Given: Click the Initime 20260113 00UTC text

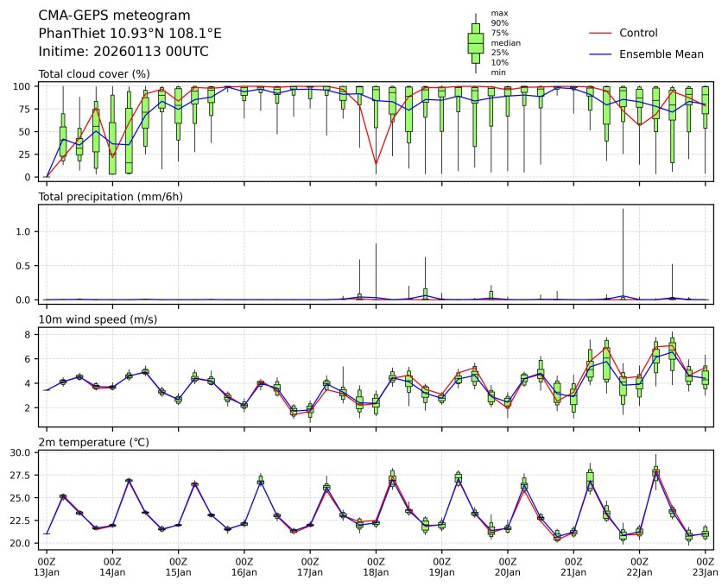Looking at the screenshot, I should pos(123,52).
